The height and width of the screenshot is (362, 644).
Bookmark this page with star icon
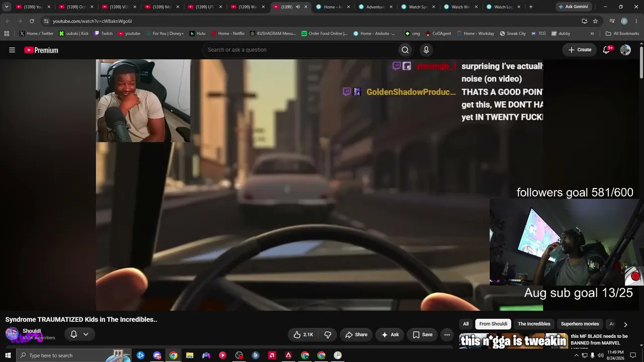[x=595, y=21]
